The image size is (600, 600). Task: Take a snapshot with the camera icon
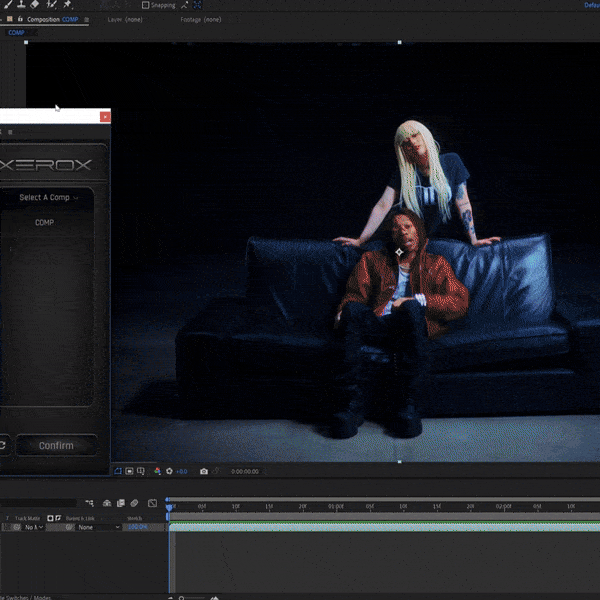(204, 471)
